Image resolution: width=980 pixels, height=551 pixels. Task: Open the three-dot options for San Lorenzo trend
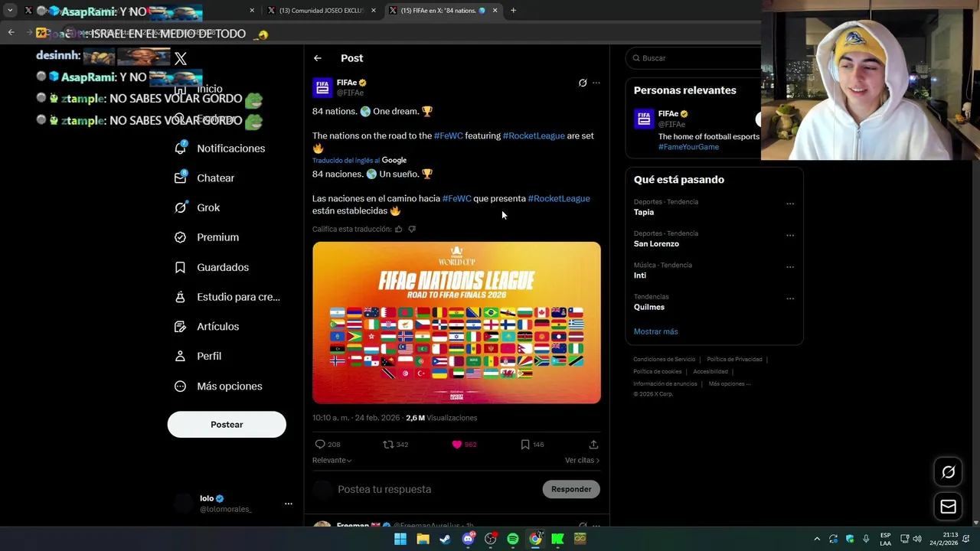pyautogui.click(x=790, y=235)
